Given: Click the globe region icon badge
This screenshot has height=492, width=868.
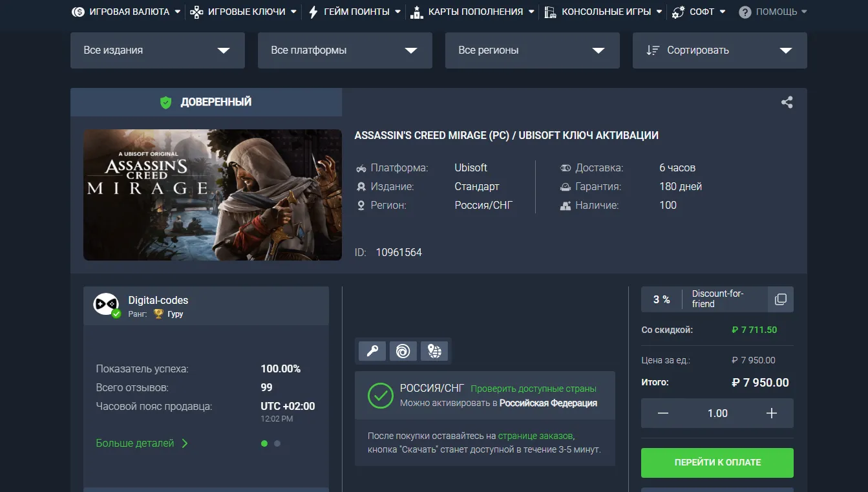Looking at the screenshot, I should [x=434, y=351].
